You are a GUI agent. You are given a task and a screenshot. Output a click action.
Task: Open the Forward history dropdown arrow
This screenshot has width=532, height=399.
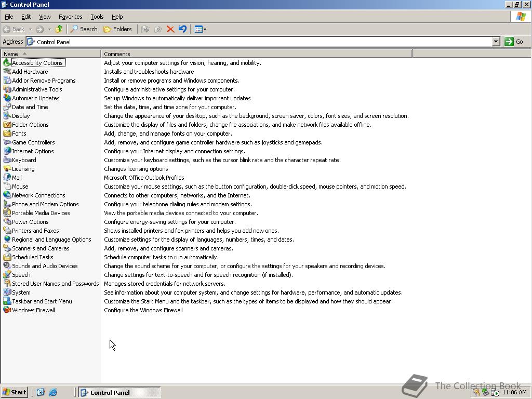(x=49, y=29)
